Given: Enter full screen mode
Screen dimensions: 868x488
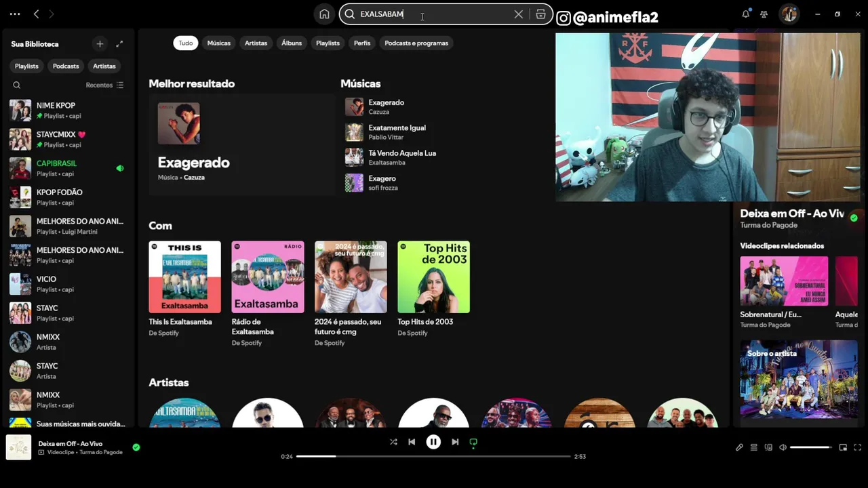Looking at the screenshot, I should tap(857, 447).
